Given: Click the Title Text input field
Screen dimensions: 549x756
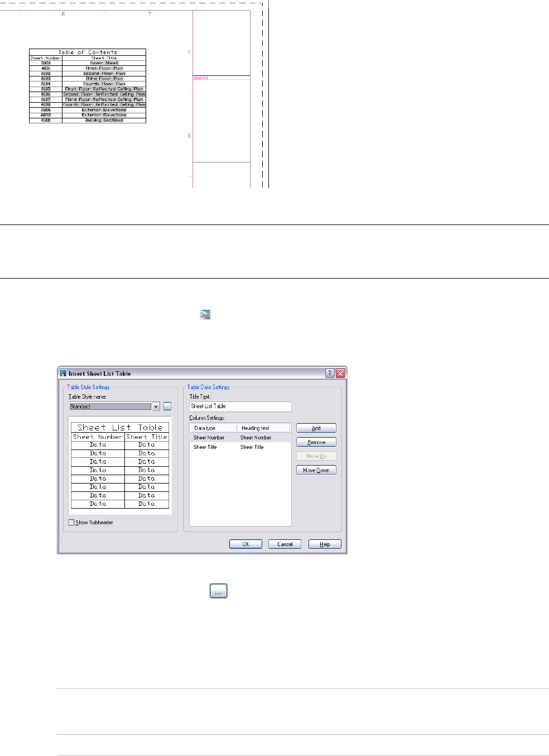Looking at the screenshot, I should (x=240, y=406).
